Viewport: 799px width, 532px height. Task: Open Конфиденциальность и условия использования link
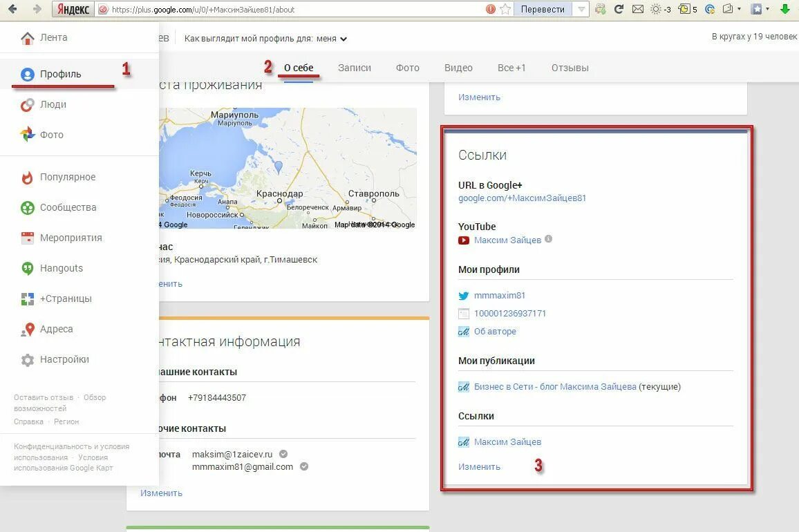pos(71,452)
